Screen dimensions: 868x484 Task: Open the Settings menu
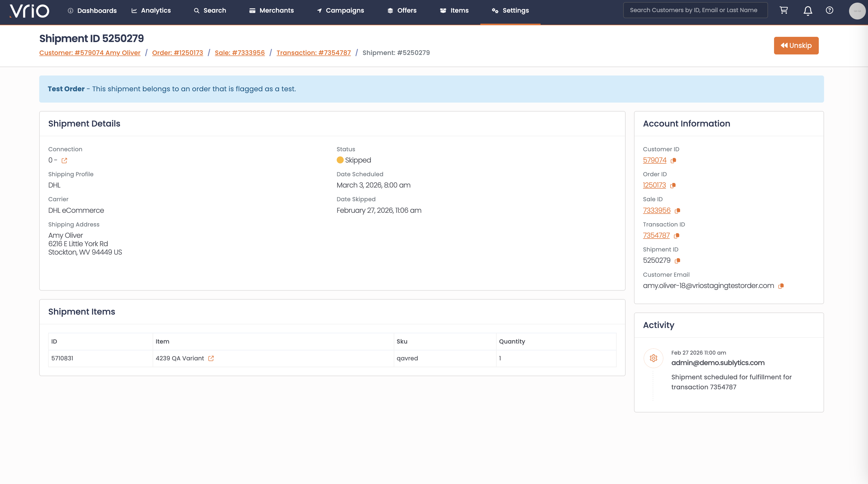pyautogui.click(x=510, y=11)
